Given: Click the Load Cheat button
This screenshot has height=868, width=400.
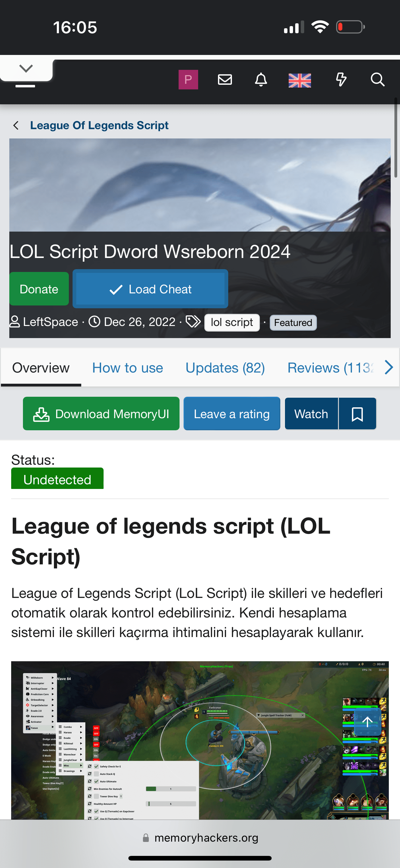Looking at the screenshot, I should click(150, 289).
